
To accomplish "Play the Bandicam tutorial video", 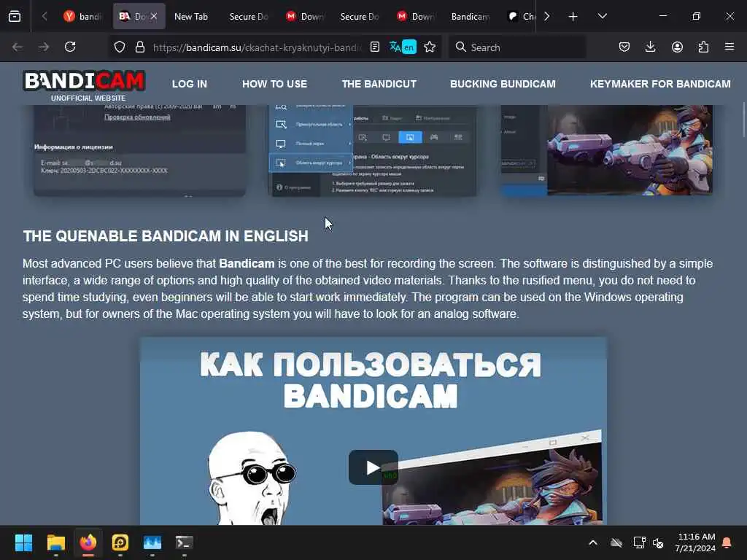I will coord(373,467).
